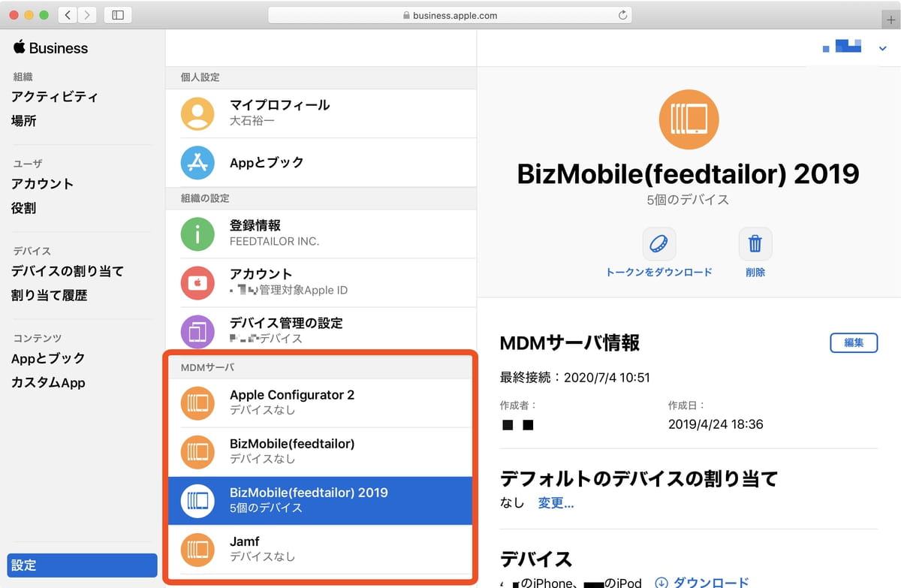Open 役割 in the sidebar
Viewport: 901px width, 588px height.
pos(24,208)
